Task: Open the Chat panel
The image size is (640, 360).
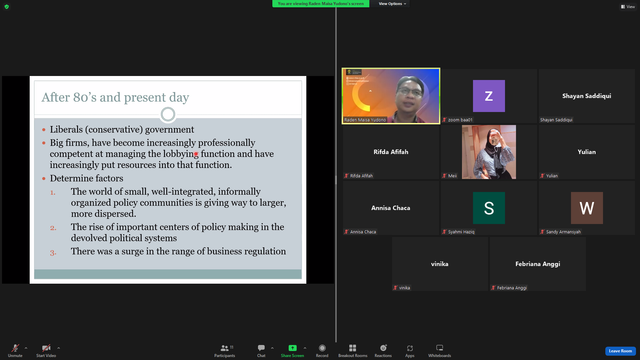Action: 261,350
